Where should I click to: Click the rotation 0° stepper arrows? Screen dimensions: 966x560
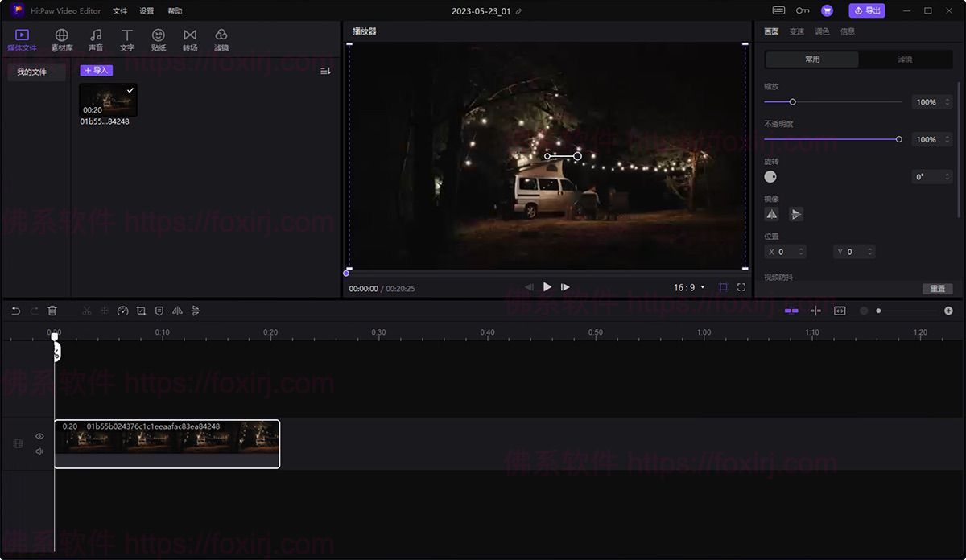pyautogui.click(x=947, y=177)
